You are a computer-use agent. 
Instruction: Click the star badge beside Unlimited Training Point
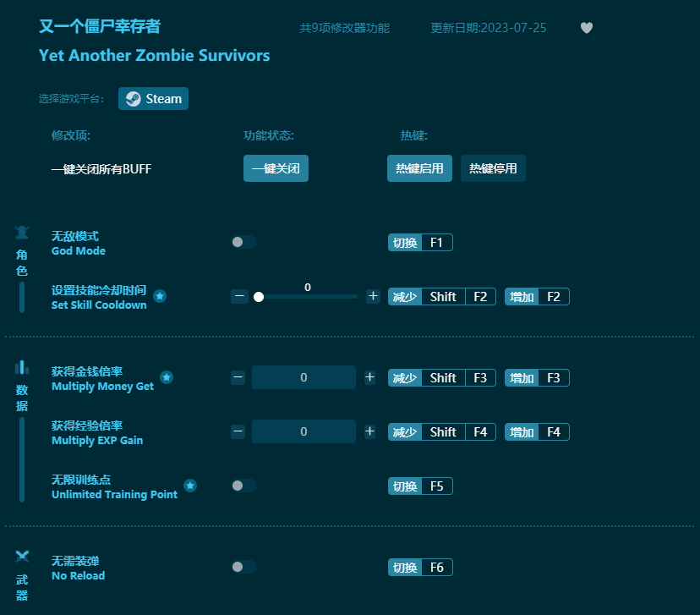coord(191,486)
